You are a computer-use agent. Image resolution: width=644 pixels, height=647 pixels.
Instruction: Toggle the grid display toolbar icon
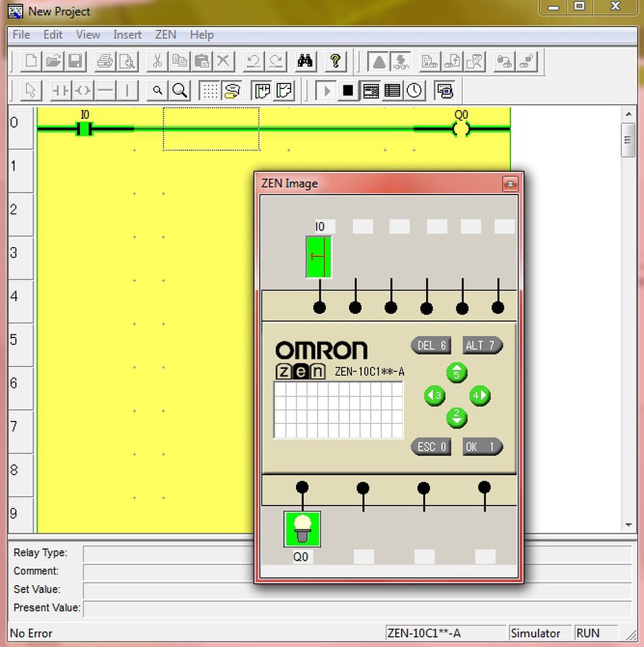coord(210,90)
